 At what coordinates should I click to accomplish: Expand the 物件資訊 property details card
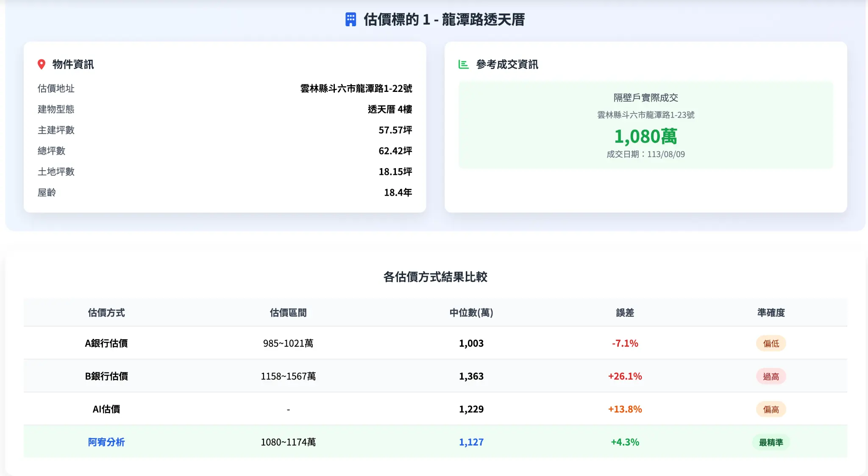[225, 126]
